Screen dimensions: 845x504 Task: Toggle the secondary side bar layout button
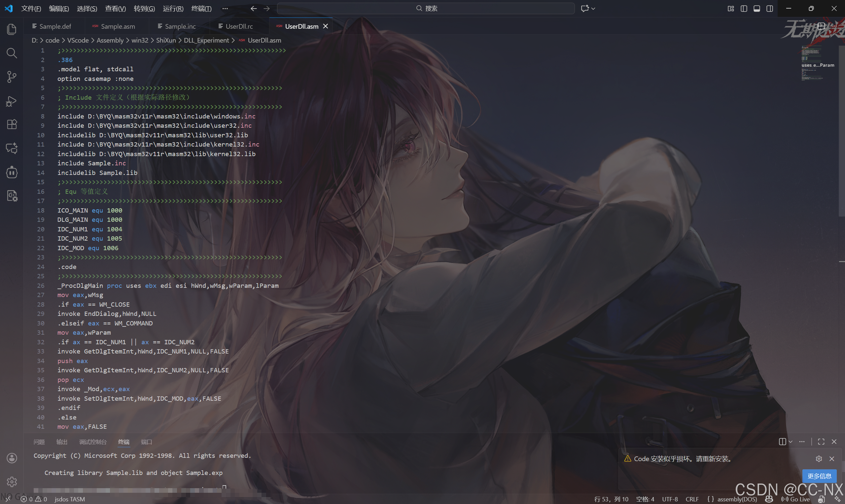tap(770, 9)
